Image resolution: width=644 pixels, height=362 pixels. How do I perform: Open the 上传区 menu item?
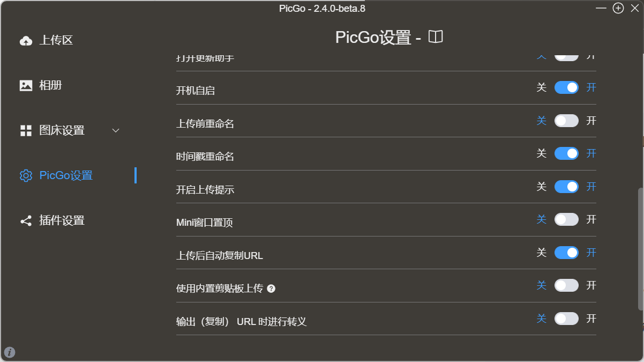click(56, 40)
